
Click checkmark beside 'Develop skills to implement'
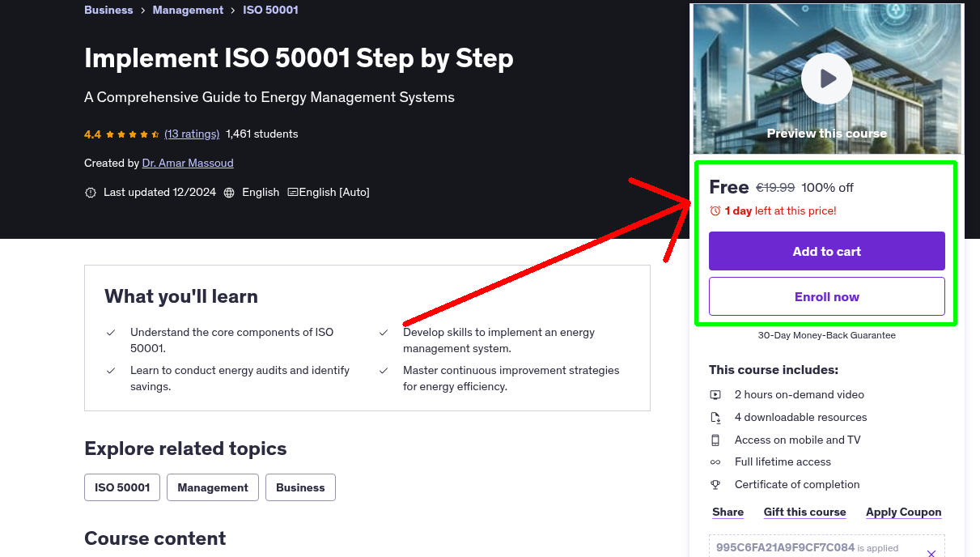tap(384, 332)
